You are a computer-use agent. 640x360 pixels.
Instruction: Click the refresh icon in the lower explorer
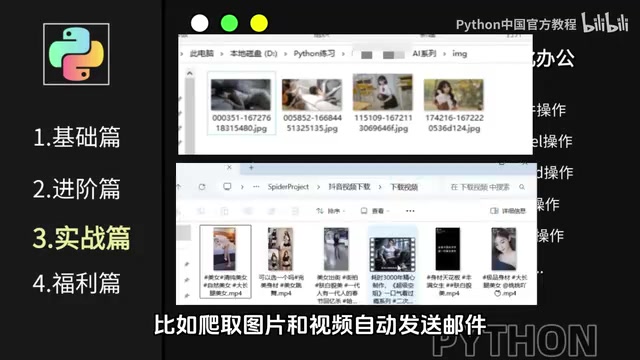tap(202, 187)
